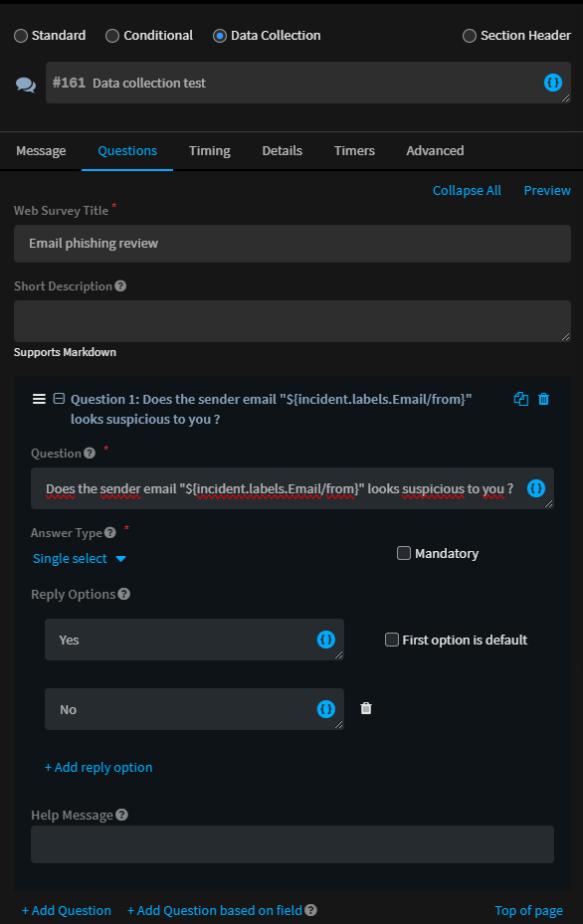Click curly-brace icon in the Question text field
Viewport: 583px width, 924px height.
click(x=536, y=488)
